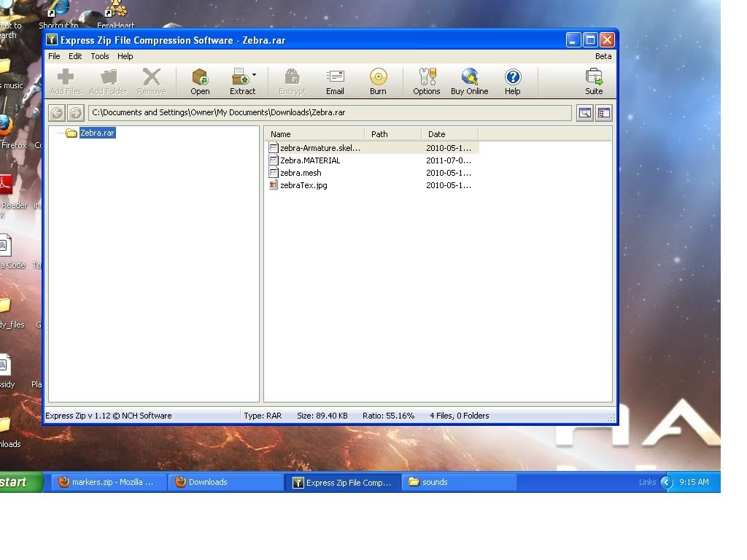Open the Options toolbar icon
Screen dimensions: 747x560
pyautogui.click(x=426, y=82)
